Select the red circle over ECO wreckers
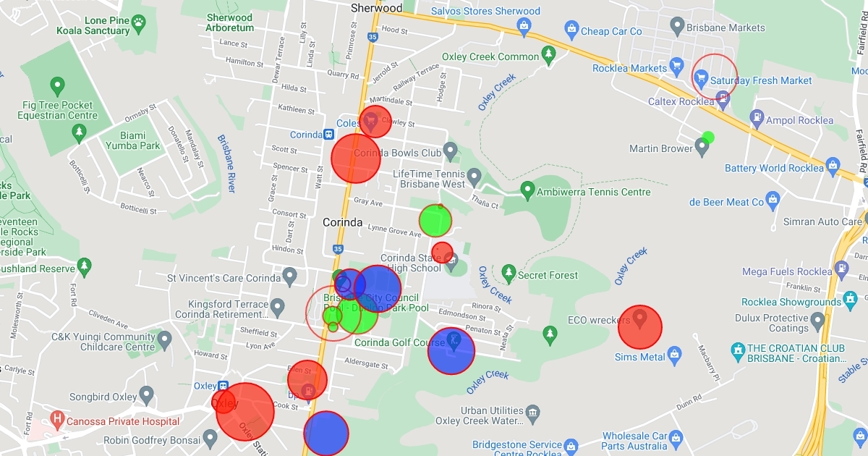The width and height of the screenshot is (868, 456). click(x=640, y=327)
